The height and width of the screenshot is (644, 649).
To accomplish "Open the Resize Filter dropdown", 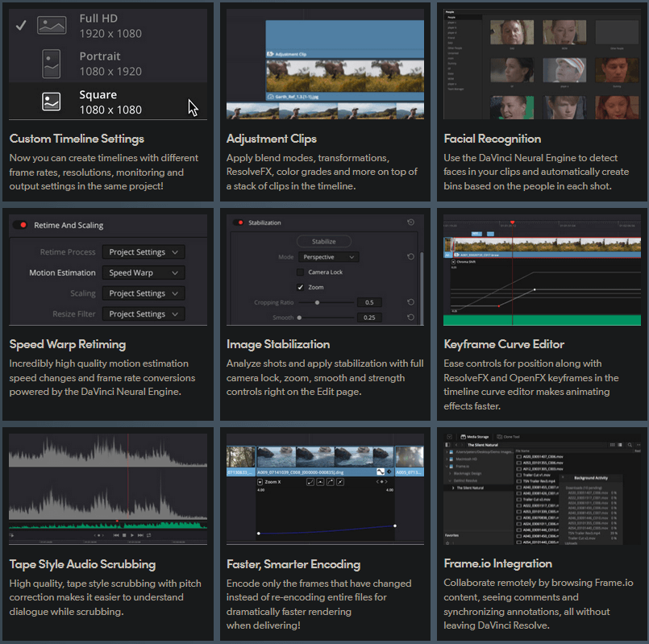I will (x=143, y=314).
